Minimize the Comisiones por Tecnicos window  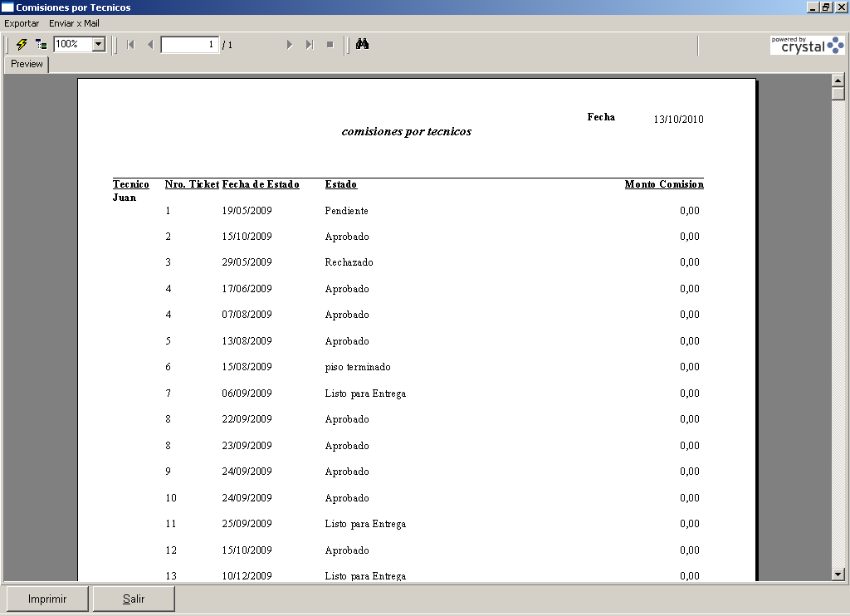point(812,7)
